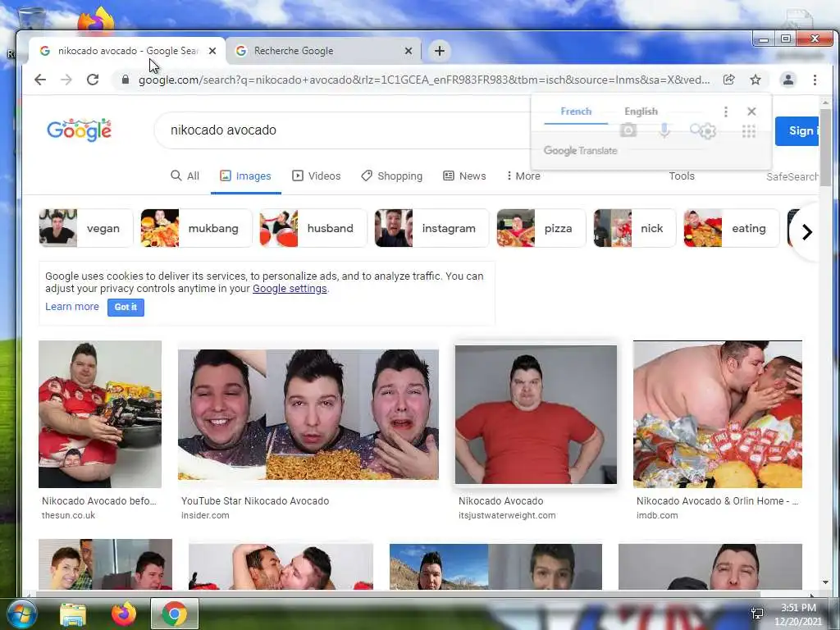The width and height of the screenshot is (840, 630).
Task: Open the Chrome three-dot menu
Action: point(815,80)
